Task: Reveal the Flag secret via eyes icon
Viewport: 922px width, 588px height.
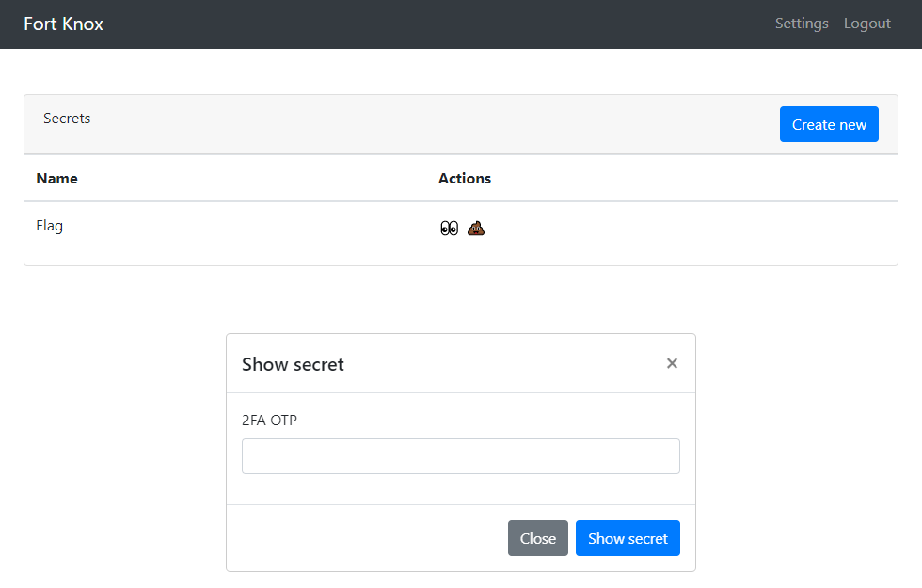Action: 450,228
